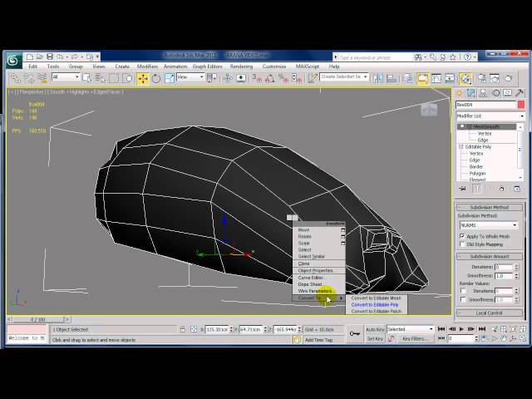Switch to the Utilities hammer tab
Viewport: 532px width, 399px height.
[x=520, y=93]
